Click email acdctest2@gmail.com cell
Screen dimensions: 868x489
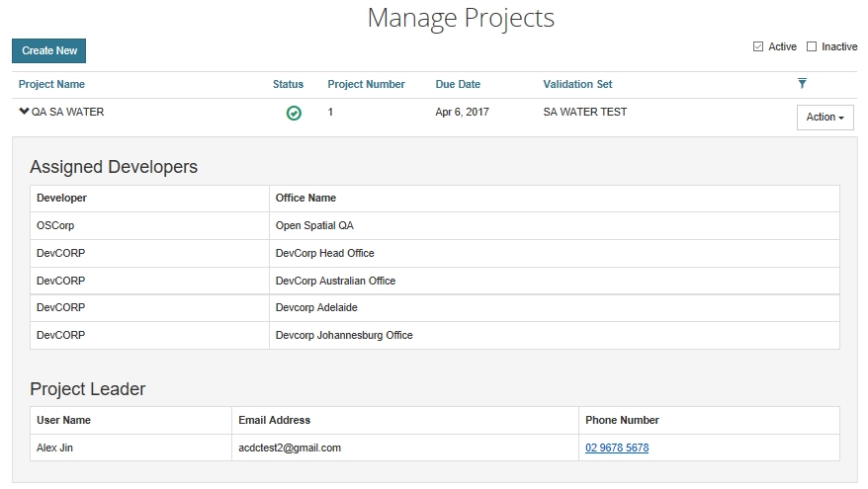tap(290, 448)
